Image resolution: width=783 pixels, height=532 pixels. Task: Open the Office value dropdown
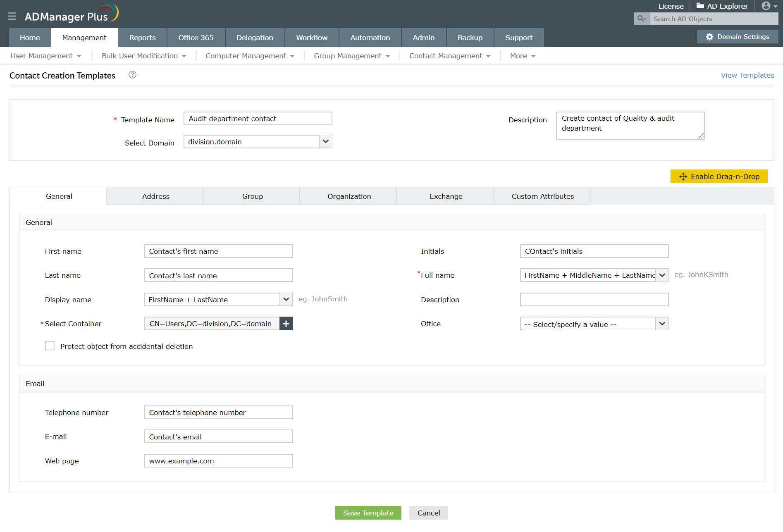(662, 324)
